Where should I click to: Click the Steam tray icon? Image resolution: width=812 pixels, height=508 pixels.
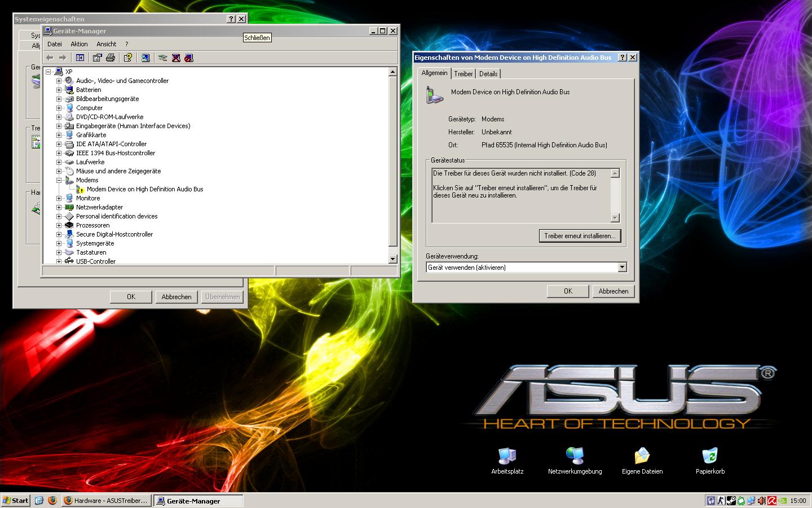pos(731,501)
